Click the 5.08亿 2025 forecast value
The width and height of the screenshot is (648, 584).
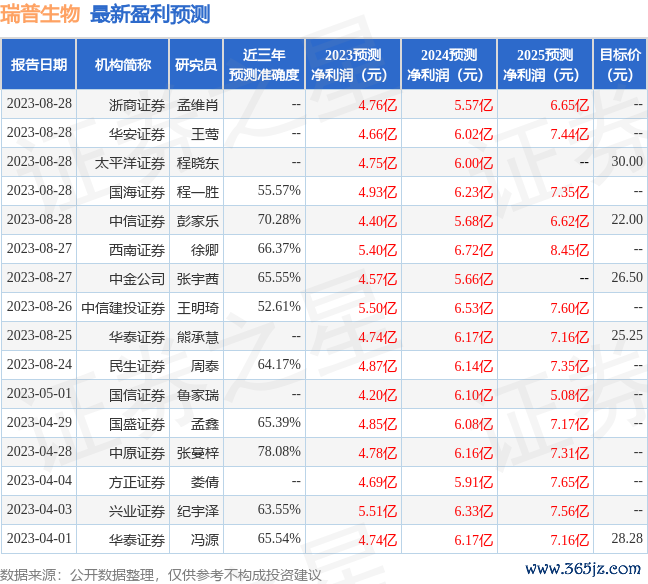coord(569,395)
